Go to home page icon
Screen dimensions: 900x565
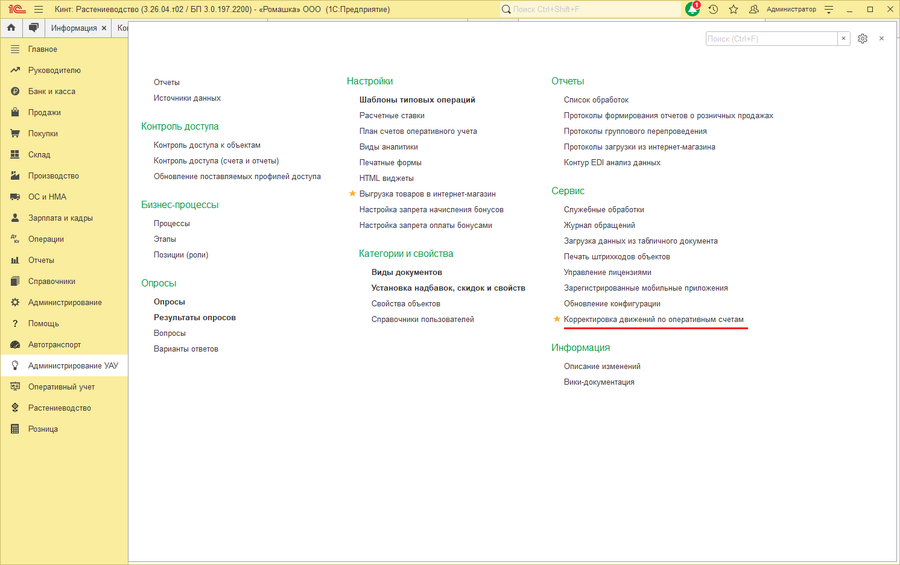(x=11, y=28)
